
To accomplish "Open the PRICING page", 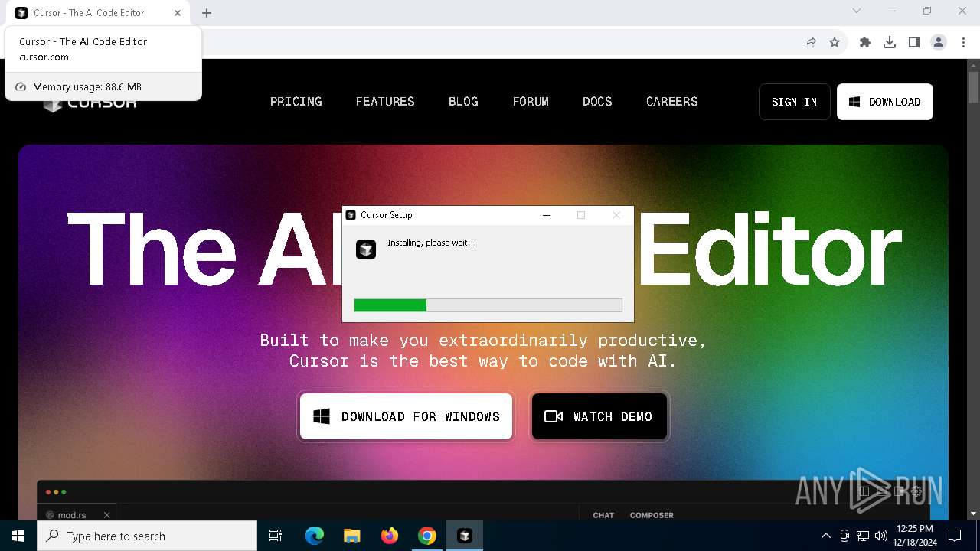I will (x=296, y=102).
